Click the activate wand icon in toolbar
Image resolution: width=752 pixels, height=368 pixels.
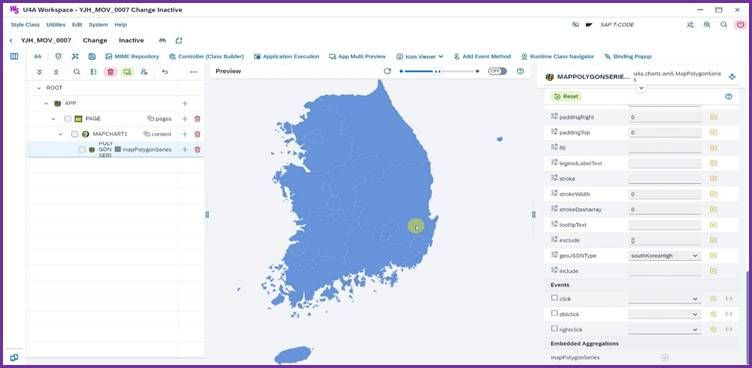75,56
